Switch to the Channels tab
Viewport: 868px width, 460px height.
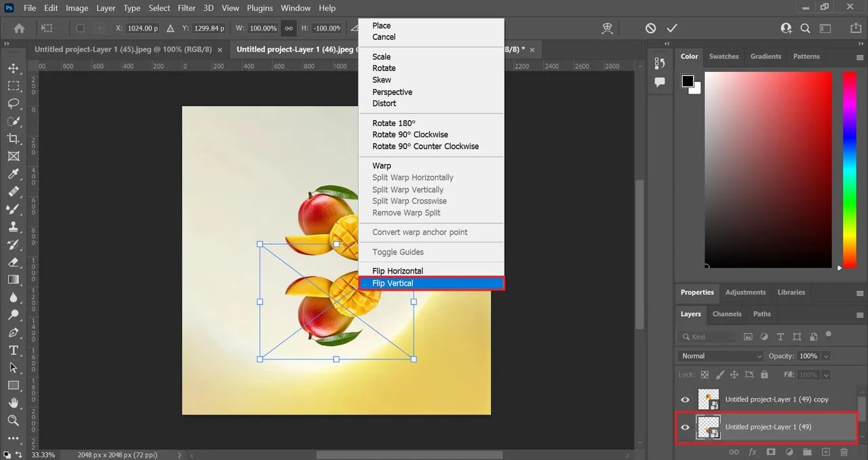coord(727,314)
